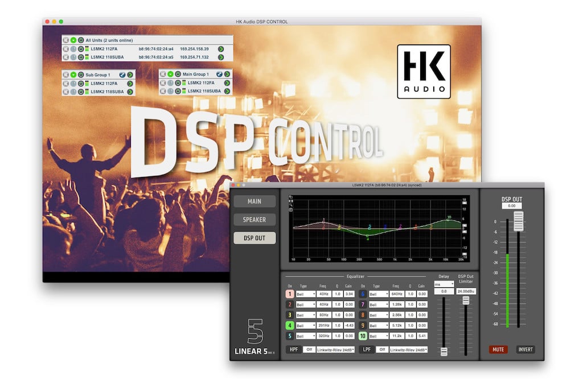Viewport: 583px width, 392px height.
Task: Open Sub Group 1 wrench settings icon
Action: tap(122, 75)
